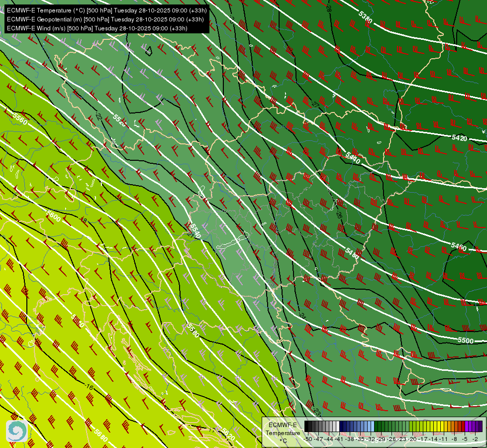Pick the darkest purple rightmost legend swatch
Image resolution: width=487 pixels, height=448 pixels.
pyautogui.click(x=481, y=426)
